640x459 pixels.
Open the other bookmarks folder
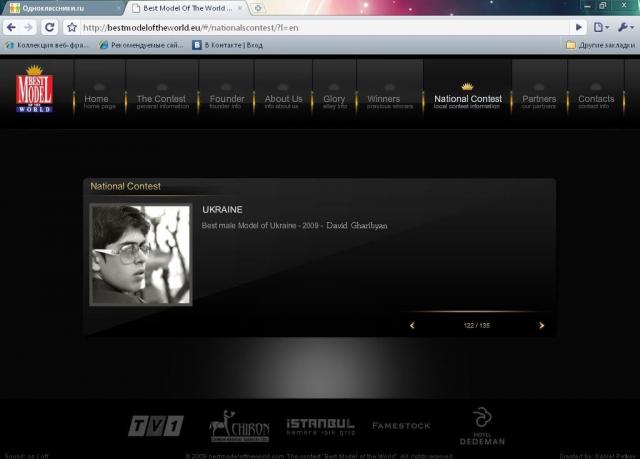click(597, 45)
